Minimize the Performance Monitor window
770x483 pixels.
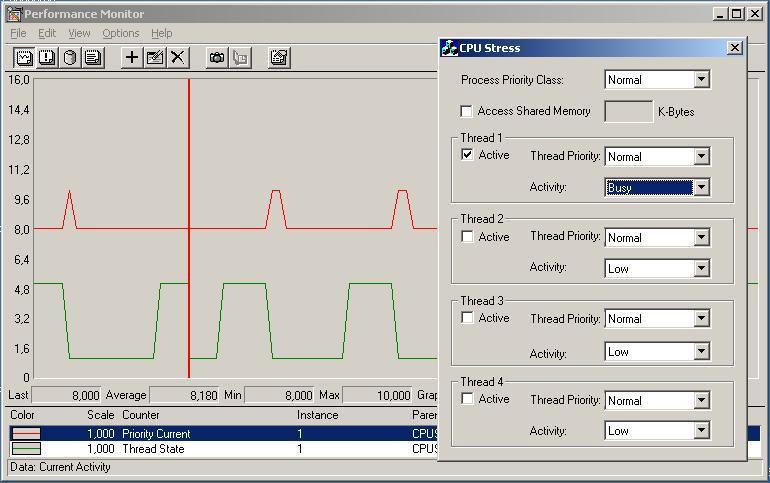[x=720, y=14]
